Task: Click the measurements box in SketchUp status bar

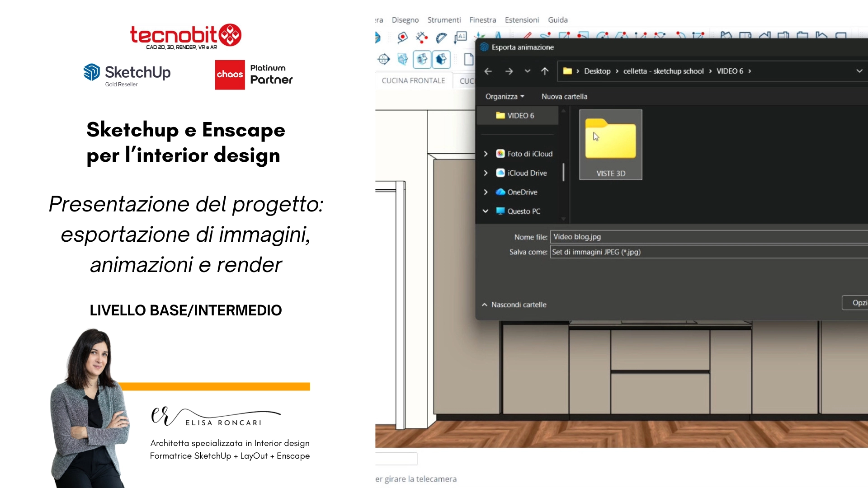Action: (396, 459)
